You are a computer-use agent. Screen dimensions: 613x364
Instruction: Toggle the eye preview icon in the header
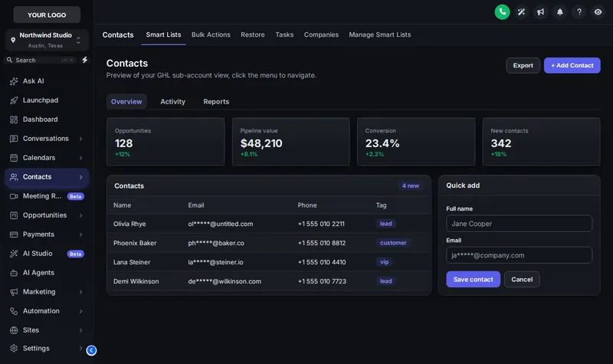pos(598,12)
